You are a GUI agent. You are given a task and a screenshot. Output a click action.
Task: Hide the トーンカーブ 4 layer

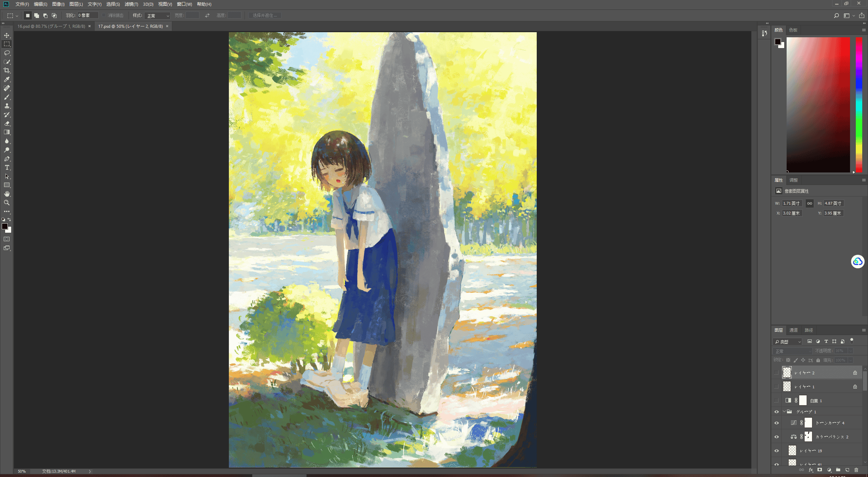point(776,423)
